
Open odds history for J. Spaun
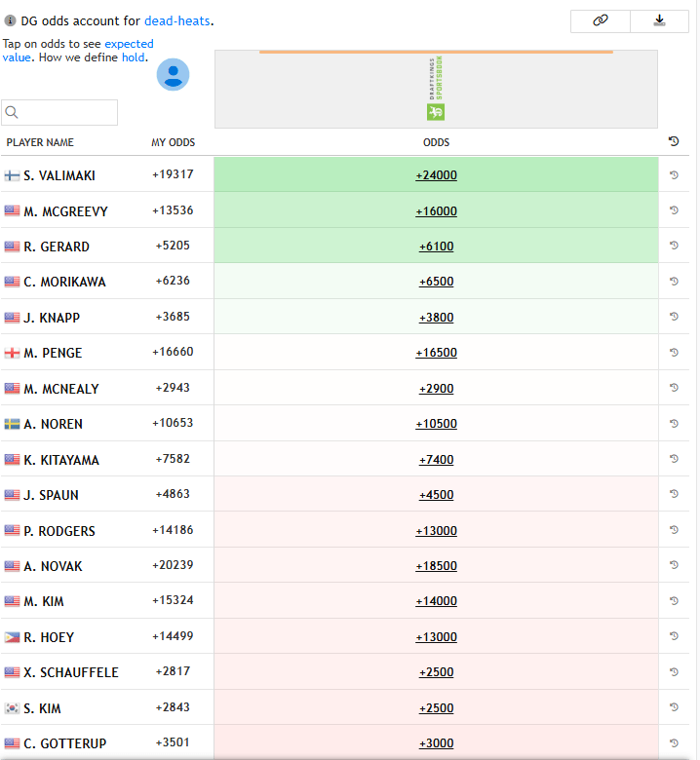coord(674,495)
